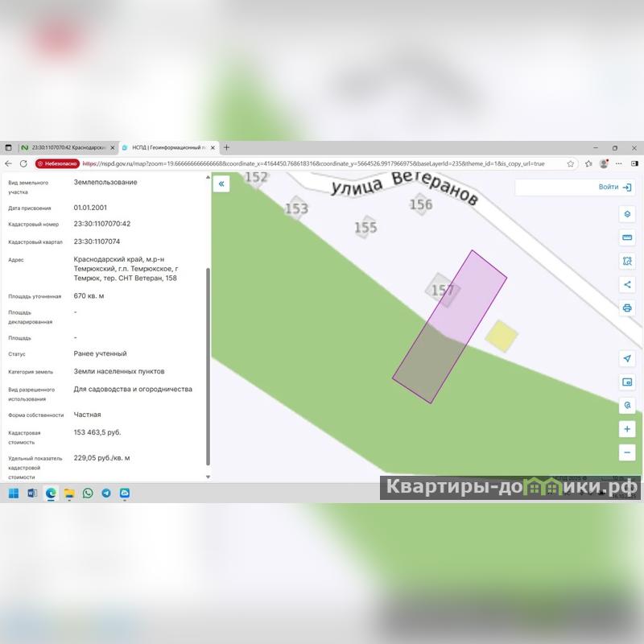Zoom in on the map
This screenshot has width=644, height=644.
(627, 429)
